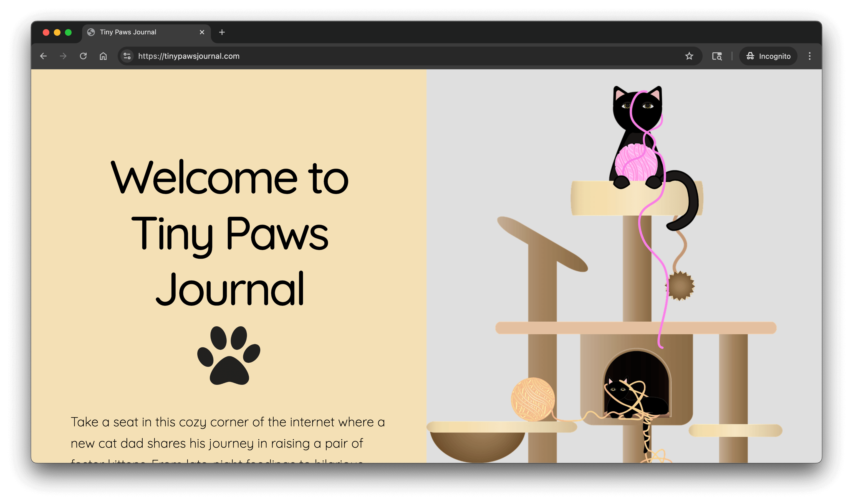Viewport: 853px width, 504px height.
Task: Reload the Tiny Paws Journal page
Action: (x=83, y=56)
